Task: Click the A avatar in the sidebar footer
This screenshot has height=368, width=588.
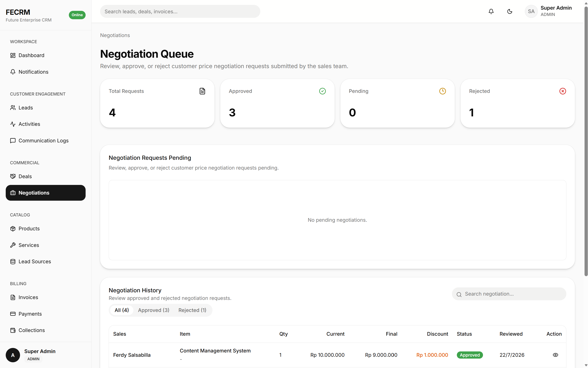Action: [13, 355]
